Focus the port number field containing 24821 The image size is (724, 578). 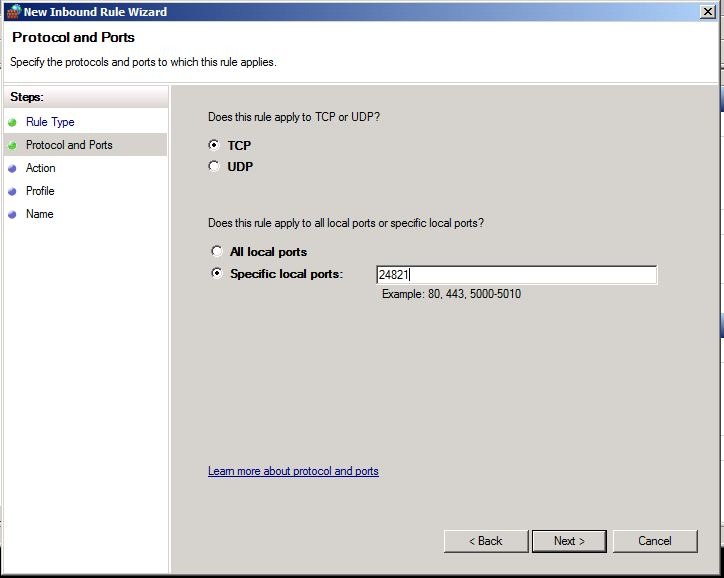click(x=516, y=275)
